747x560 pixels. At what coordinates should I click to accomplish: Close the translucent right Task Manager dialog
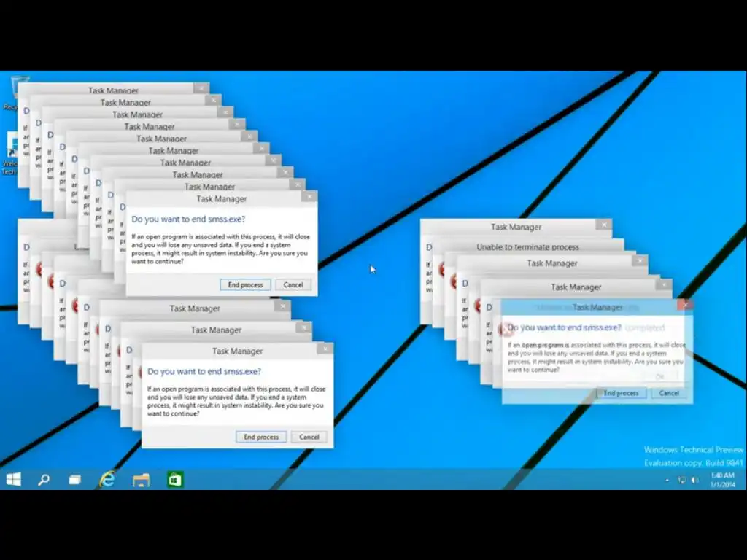point(685,304)
